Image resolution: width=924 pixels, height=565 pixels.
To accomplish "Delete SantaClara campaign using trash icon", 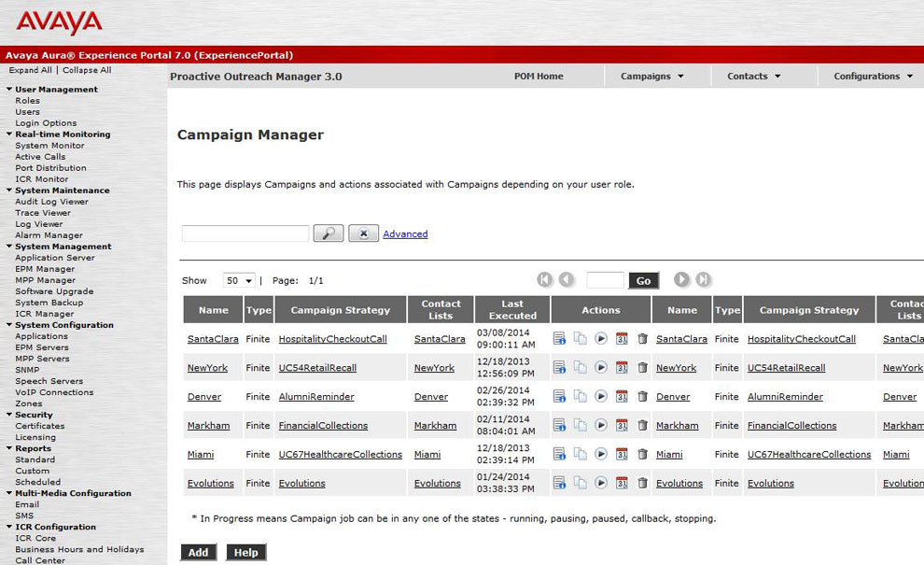I will pyautogui.click(x=643, y=338).
